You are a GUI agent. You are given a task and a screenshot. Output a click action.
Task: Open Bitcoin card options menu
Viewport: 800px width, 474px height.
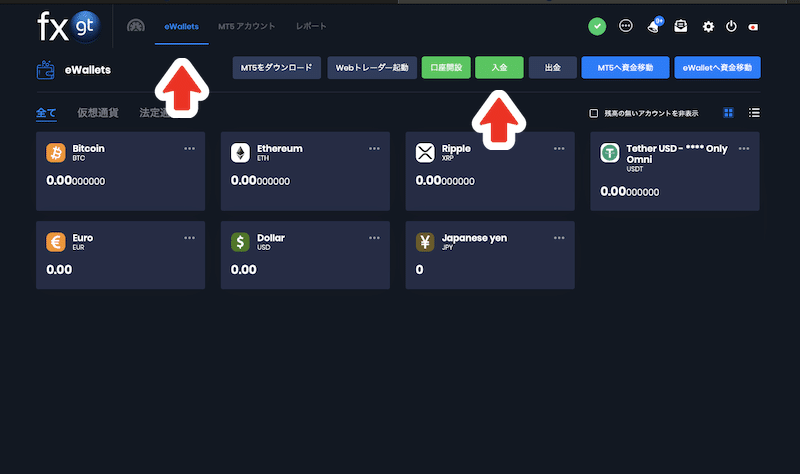pos(189,148)
